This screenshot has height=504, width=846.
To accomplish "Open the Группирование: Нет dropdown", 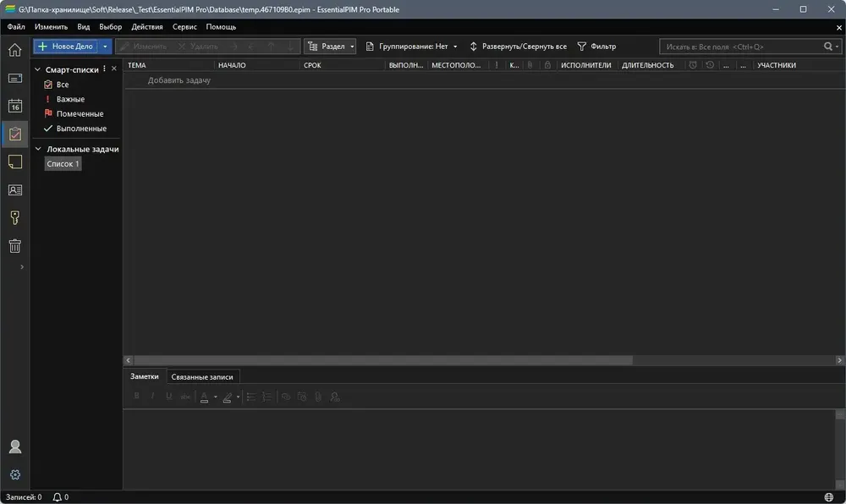I will pyautogui.click(x=412, y=47).
